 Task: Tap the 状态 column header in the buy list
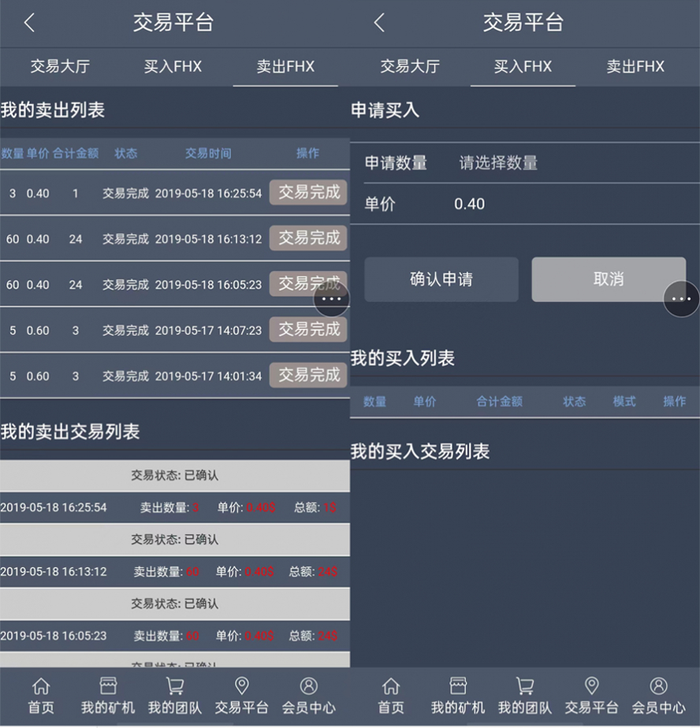click(574, 402)
